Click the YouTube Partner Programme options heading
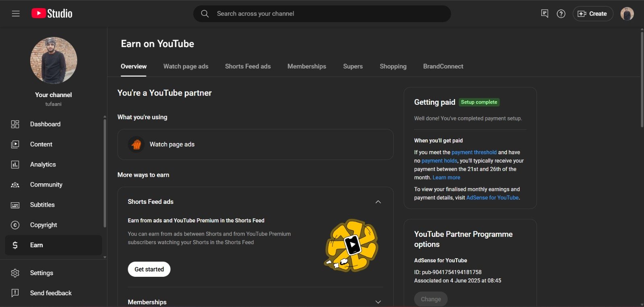This screenshot has width=644, height=307. pyautogui.click(x=463, y=239)
